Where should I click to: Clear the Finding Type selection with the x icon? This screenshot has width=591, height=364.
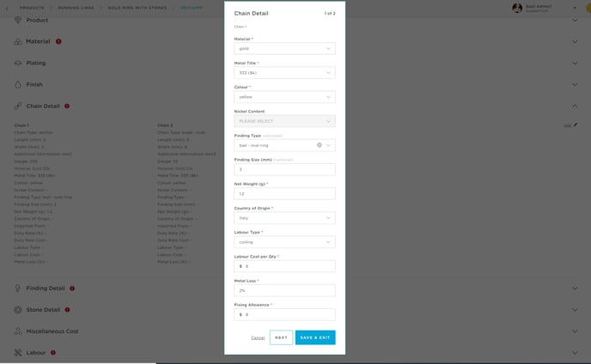click(x=320, y=145)
